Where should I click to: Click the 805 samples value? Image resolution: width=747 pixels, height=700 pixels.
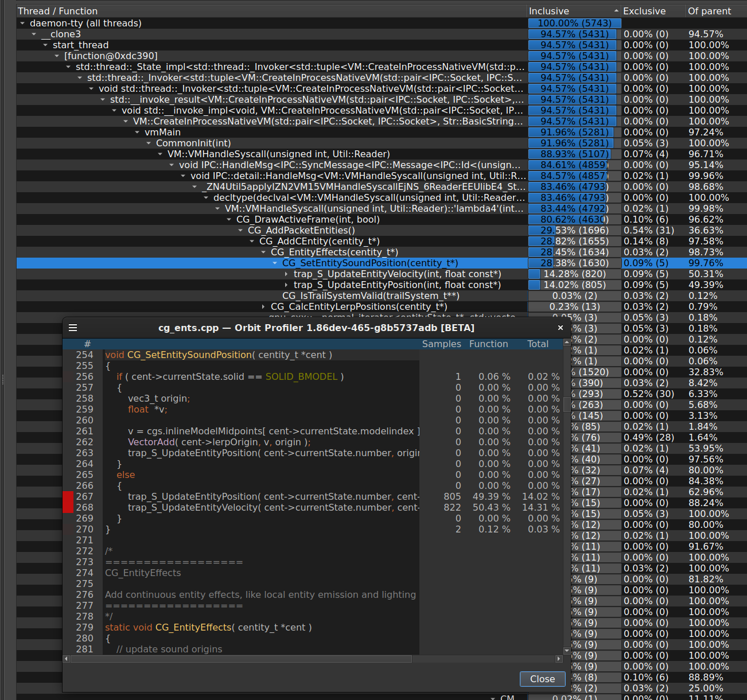click(452, 497)
